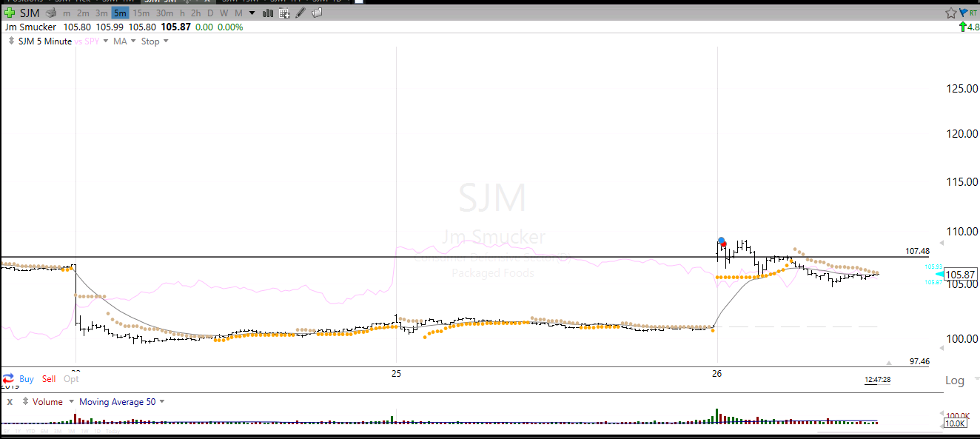Click the SJM 5 Minute plot label
This screenshot has height=439, width=980.
click(44, 41)
